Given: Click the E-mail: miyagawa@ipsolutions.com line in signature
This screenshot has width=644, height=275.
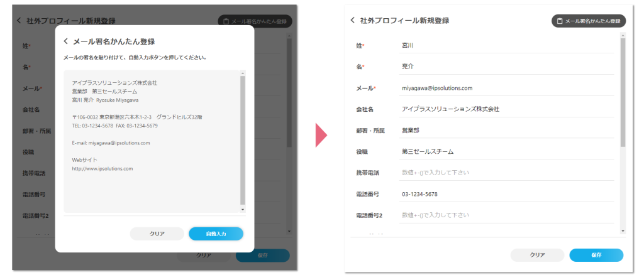Looking at the screenshot, I should [111, 143].
